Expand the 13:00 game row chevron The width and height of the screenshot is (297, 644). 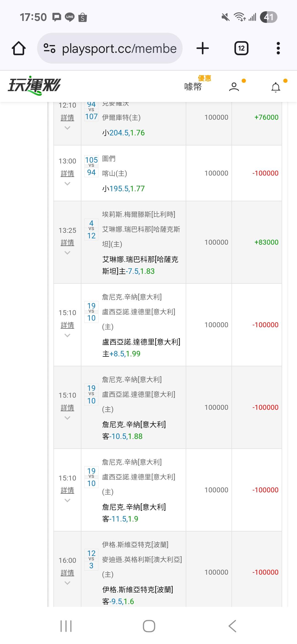pyautogui.click(x=67, y=184)
